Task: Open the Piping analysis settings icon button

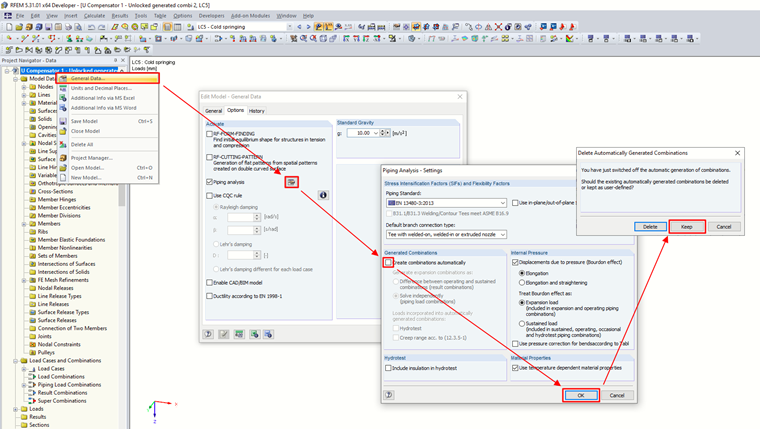Action: click(x=291, y=182)
